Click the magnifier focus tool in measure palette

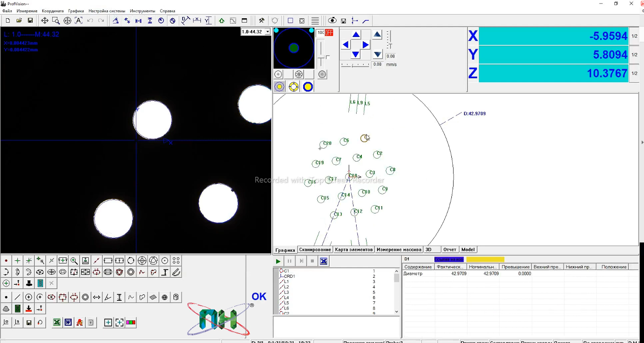tap(74, 261)
